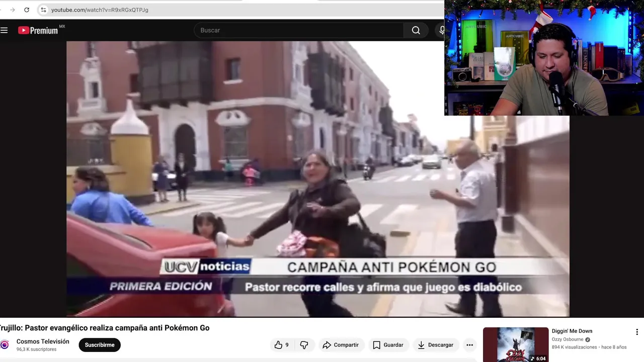Save video with Guardar button
The width and height of the screenshot is (644, 362).
(388, 345)
